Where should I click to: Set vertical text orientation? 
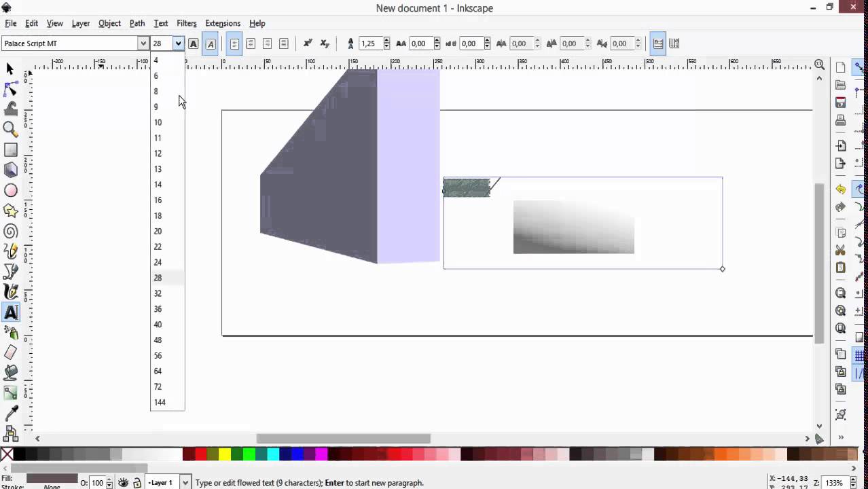(x=674, y=43)
